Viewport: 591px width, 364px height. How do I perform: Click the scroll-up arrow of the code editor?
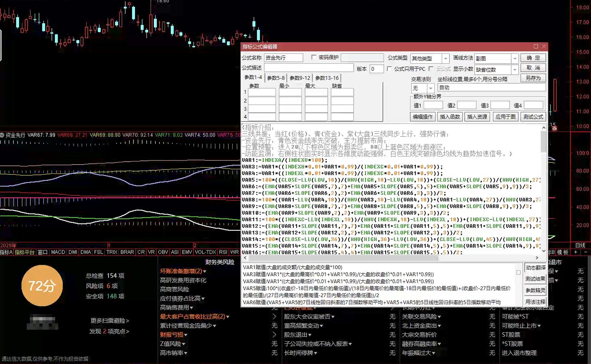[x=544, y=128]
